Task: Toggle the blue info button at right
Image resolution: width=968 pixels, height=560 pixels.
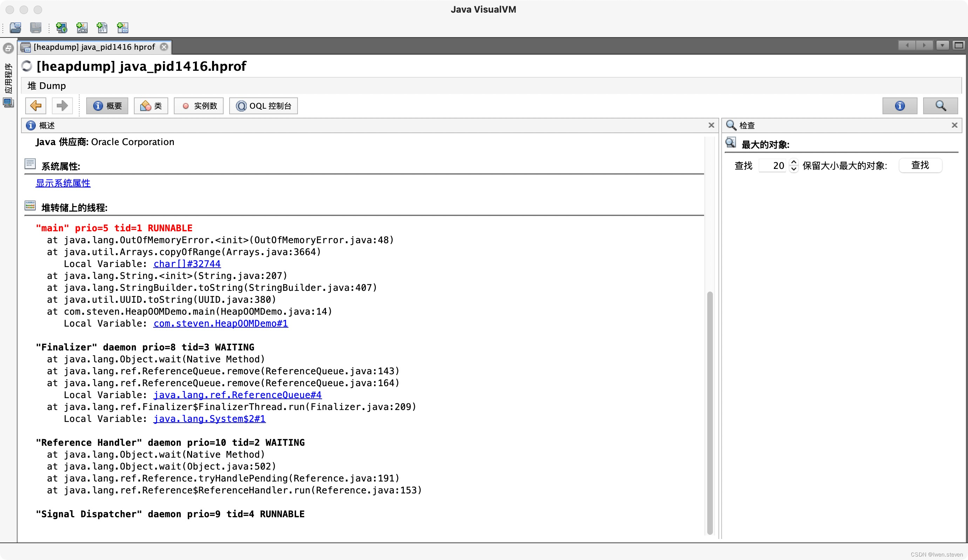Action: point(899,105)
